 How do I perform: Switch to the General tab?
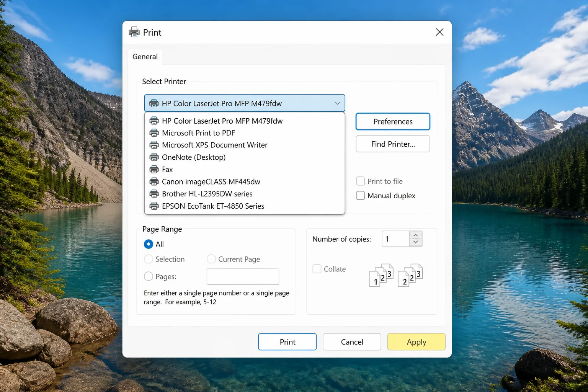[x=145, y=57]
